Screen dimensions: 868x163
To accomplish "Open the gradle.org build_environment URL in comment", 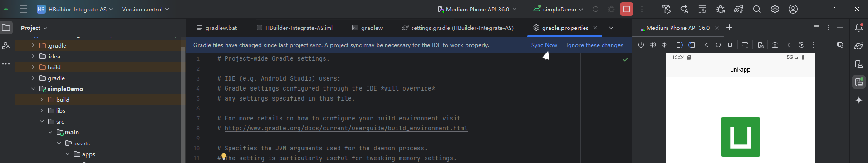I will point(346,128).
